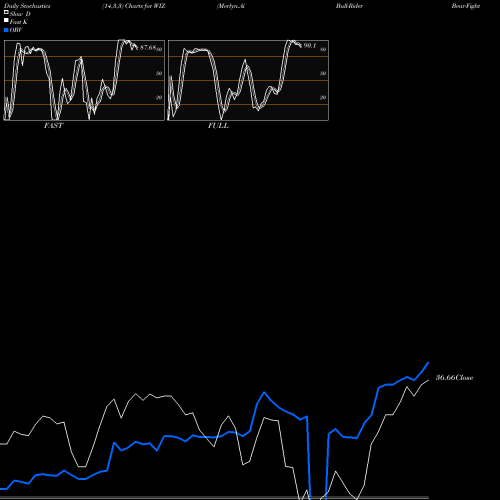This screenshot has height=500, width=500.
Task: Click the Slow D legend swatch
Action: coord(6,13)
